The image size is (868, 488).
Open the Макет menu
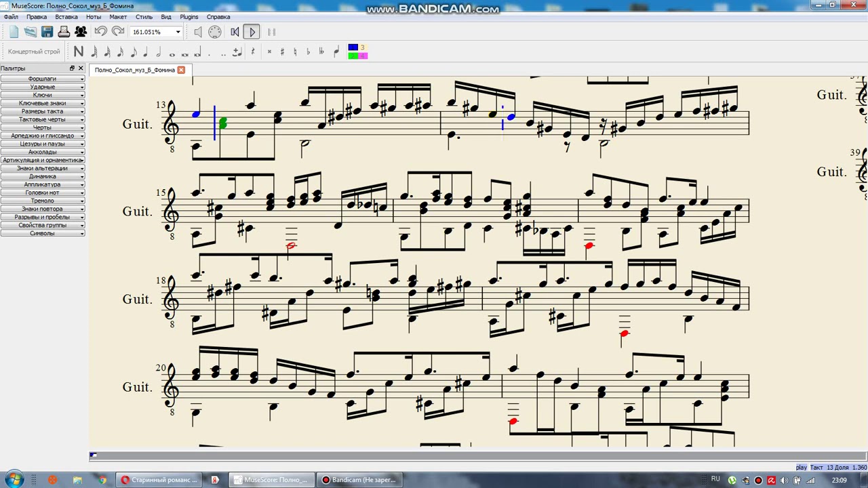[x=118, y=17]
